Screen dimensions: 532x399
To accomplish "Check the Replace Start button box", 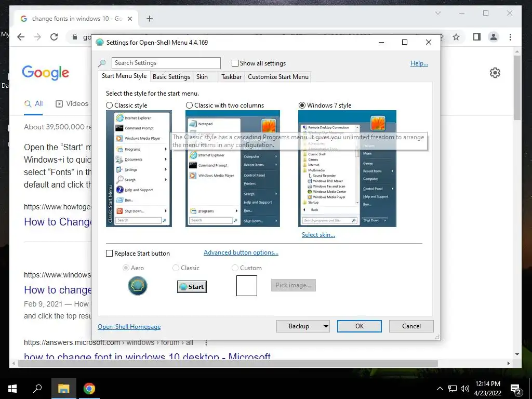I will click(109, 254).
